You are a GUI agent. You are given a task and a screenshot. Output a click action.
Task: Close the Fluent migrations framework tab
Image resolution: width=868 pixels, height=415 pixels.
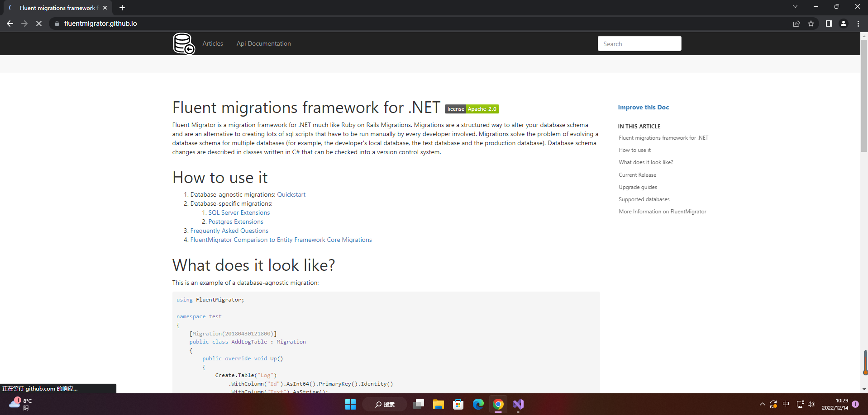point(105,8)
